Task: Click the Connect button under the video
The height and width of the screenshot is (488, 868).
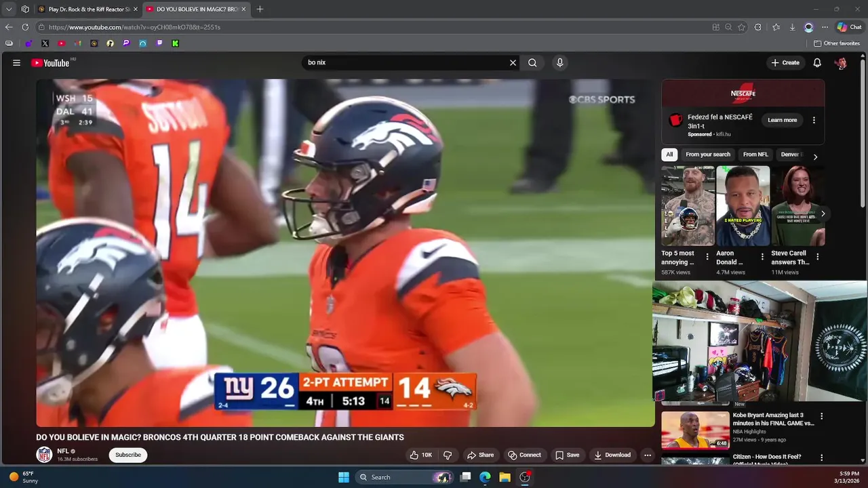Action: pyautogui.click(x=524, y=455)
